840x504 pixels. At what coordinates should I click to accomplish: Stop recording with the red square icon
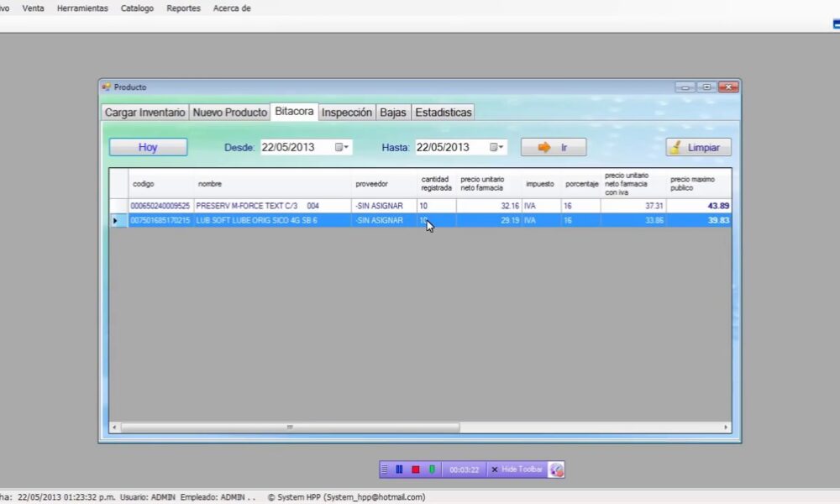(x=415, y=470)
